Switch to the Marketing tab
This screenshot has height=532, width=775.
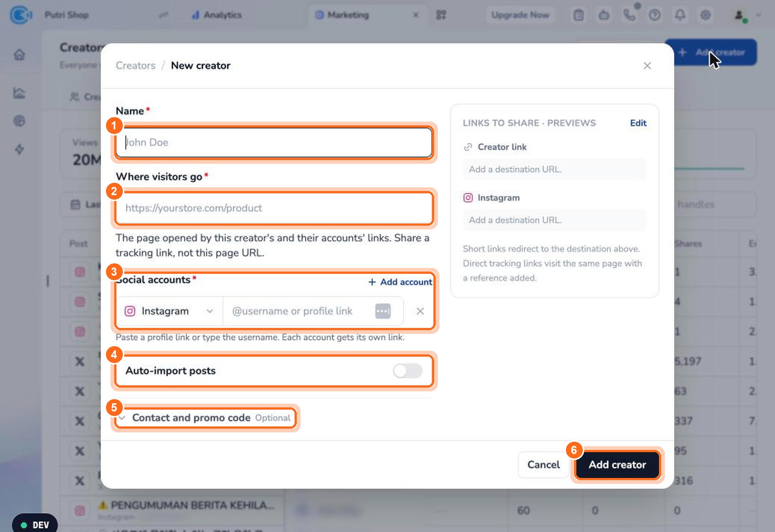pos(343,15)
